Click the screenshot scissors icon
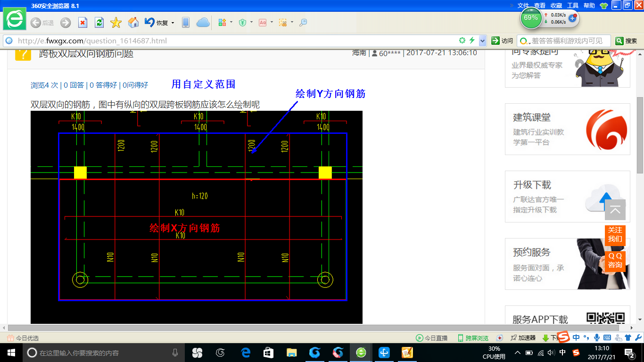Screen dimensions: 644x362 pyautogui.click(x=283, y=23)
